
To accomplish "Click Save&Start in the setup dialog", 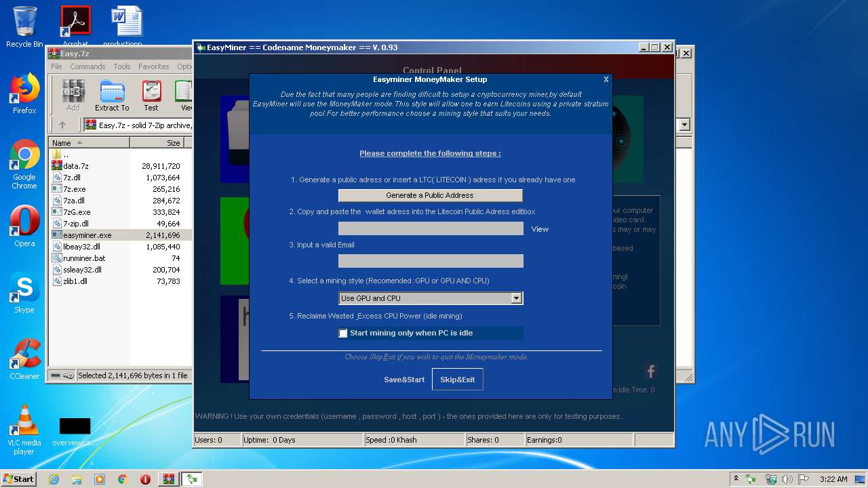I will click(404, 380).
